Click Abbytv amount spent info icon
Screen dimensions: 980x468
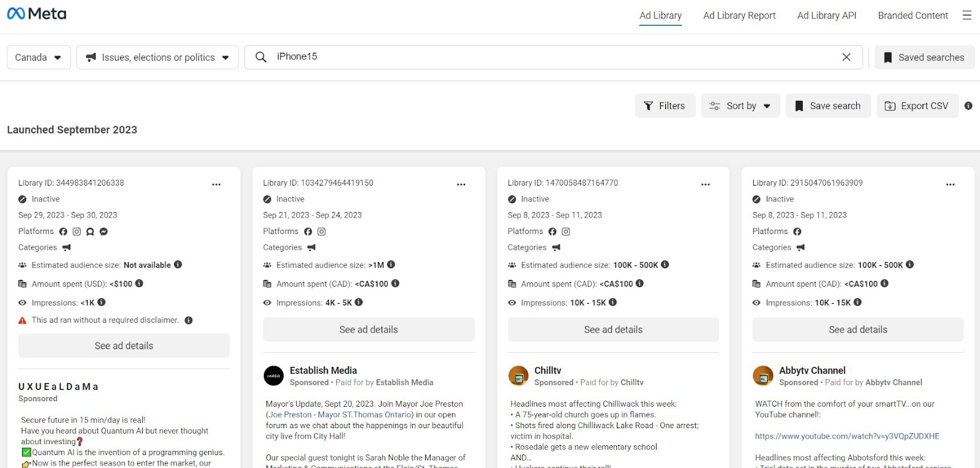(884, 284)
